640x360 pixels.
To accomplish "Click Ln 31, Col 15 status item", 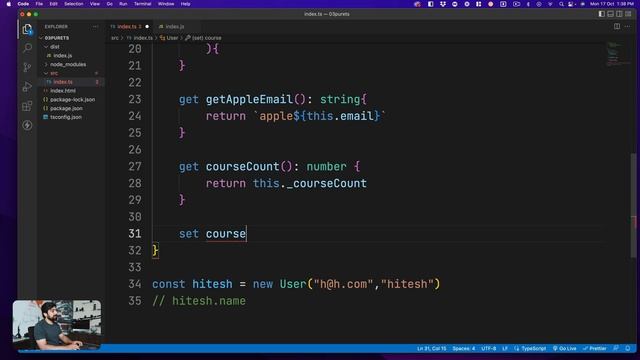I will (431, 349).
